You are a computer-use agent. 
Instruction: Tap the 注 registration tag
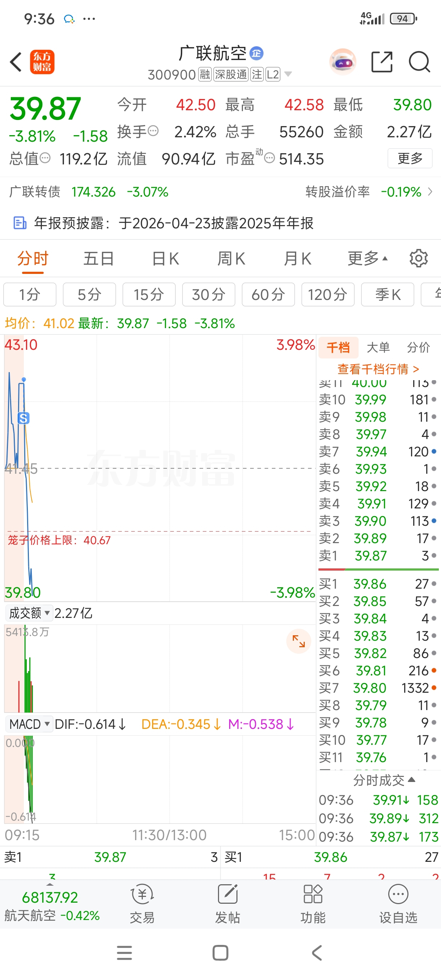click(x=257, y=74)
